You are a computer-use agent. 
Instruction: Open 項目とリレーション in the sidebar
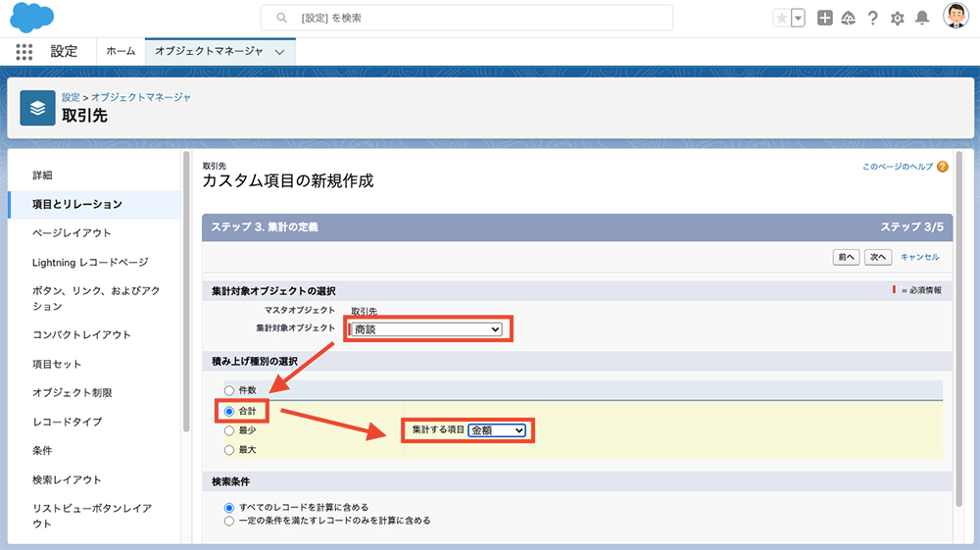(x=94, y=204)
